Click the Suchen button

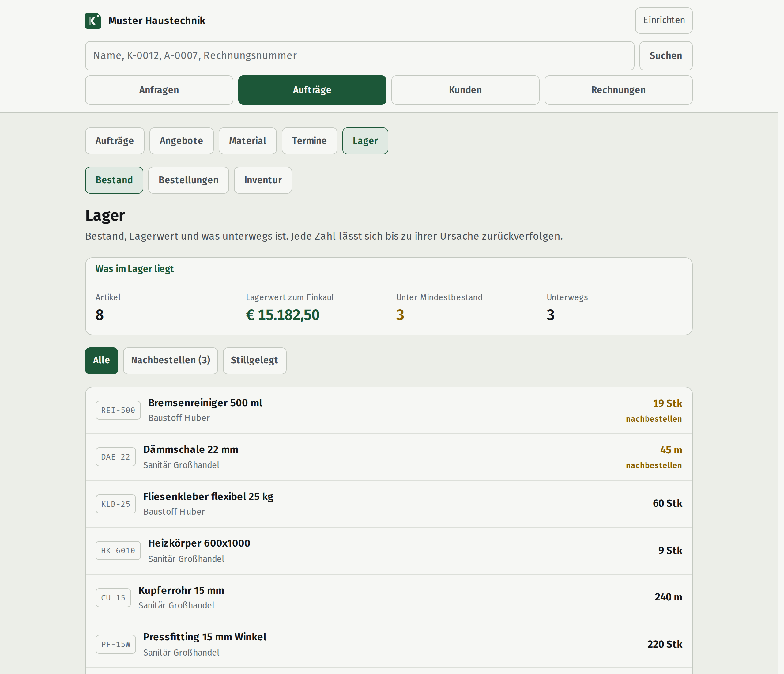click(666, 56)
